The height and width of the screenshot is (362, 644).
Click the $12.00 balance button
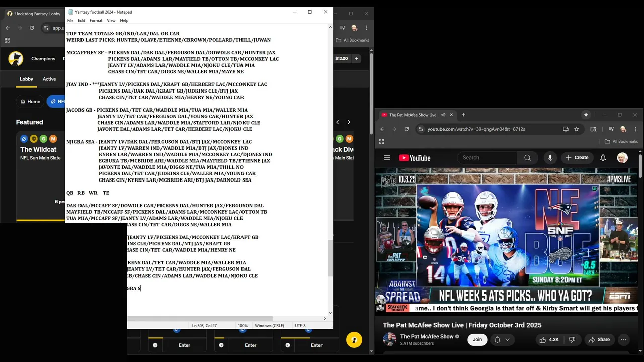342,59
